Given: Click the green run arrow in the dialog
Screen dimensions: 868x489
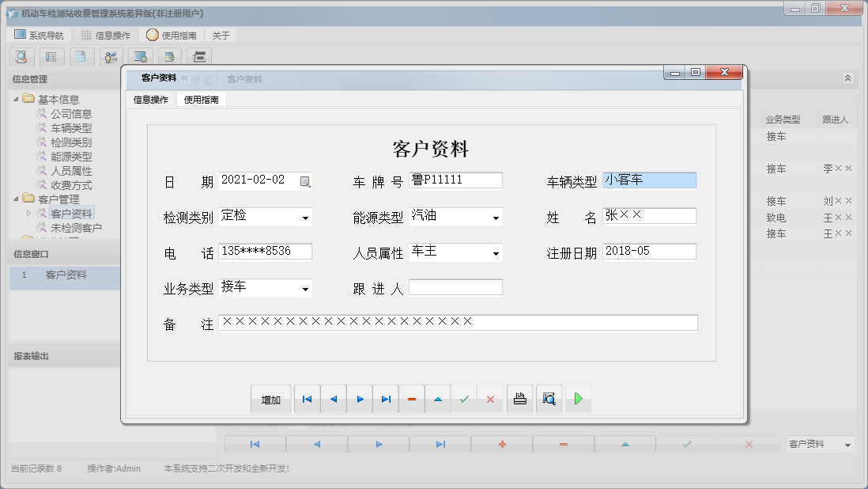Looking at the screenshot, I should point(578,398).
